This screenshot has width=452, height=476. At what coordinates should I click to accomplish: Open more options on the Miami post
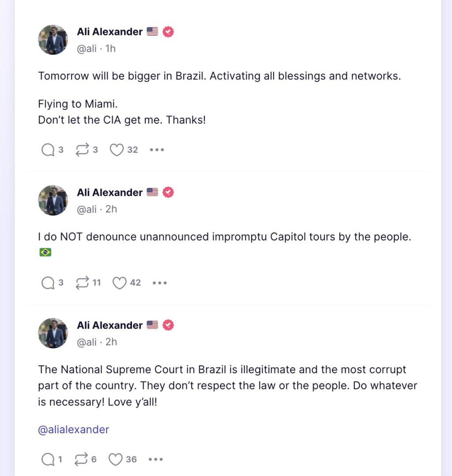(x=157, y=150)
